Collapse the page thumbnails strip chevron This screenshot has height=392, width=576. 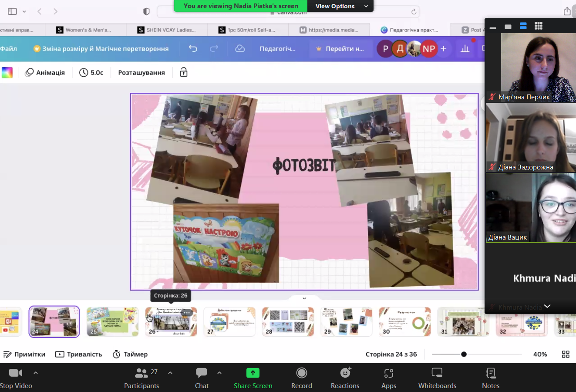[304, 298]
